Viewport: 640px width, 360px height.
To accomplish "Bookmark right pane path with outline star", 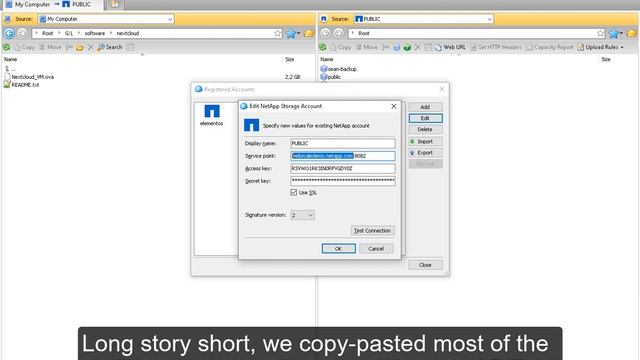I will coord(600,33).
